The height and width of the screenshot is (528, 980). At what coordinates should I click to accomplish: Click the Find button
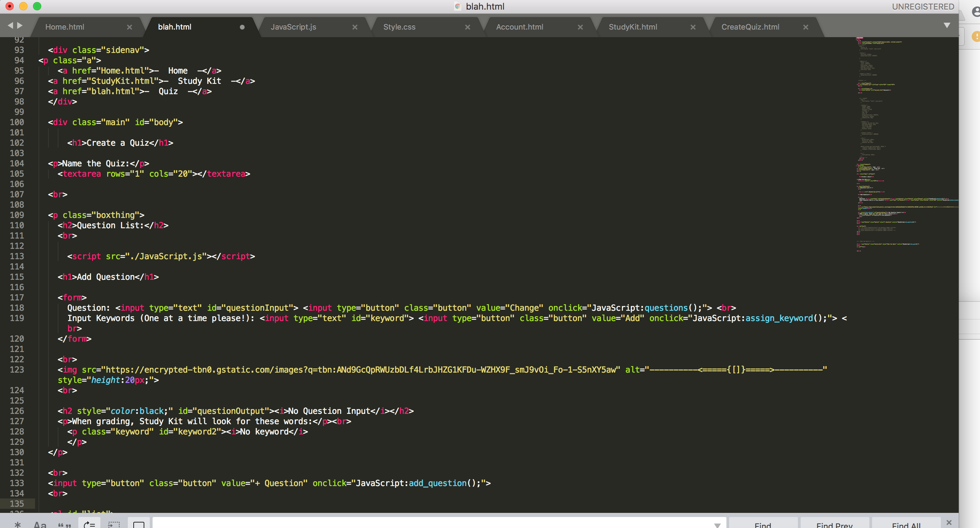763,525
